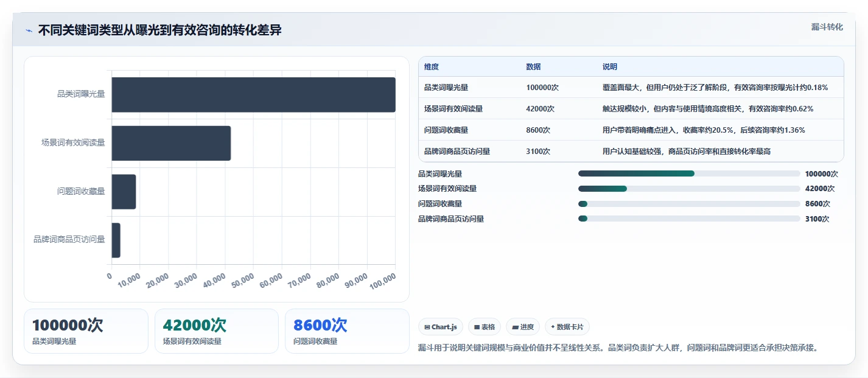The image size is (868, 378).
Task: Click the 问题词收藏量 bar in chart
Action: [124, 192]
